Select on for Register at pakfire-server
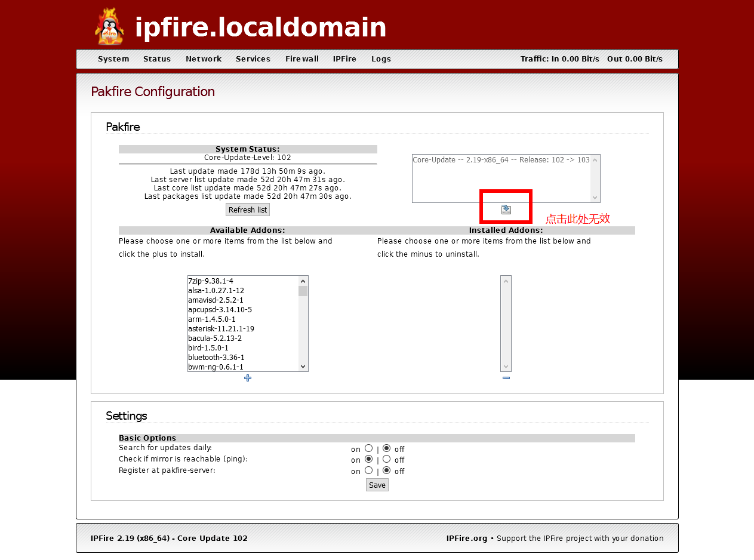Image resolution: width=754 pixels, height=560 pixels. point(368,470)
